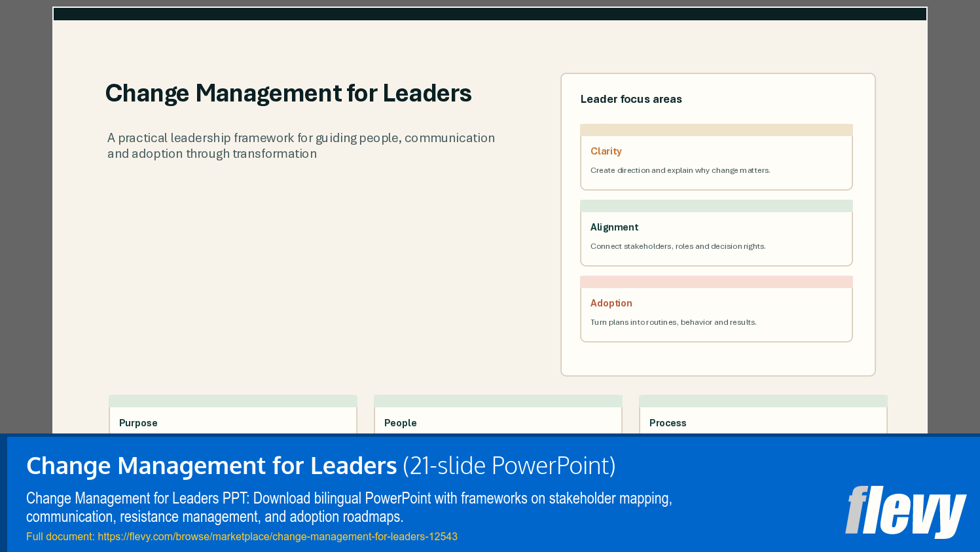Click 'Create direction and explain why change matters.'
The height and width of the screenshot is (552, 980).
[x=680, y=170]
